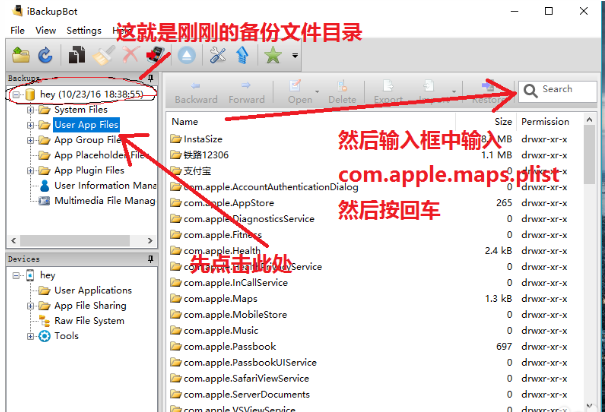The height and width of the screenshot is (412, 605).
Task: Click the Backward navigation button
Action: (196, 93)
